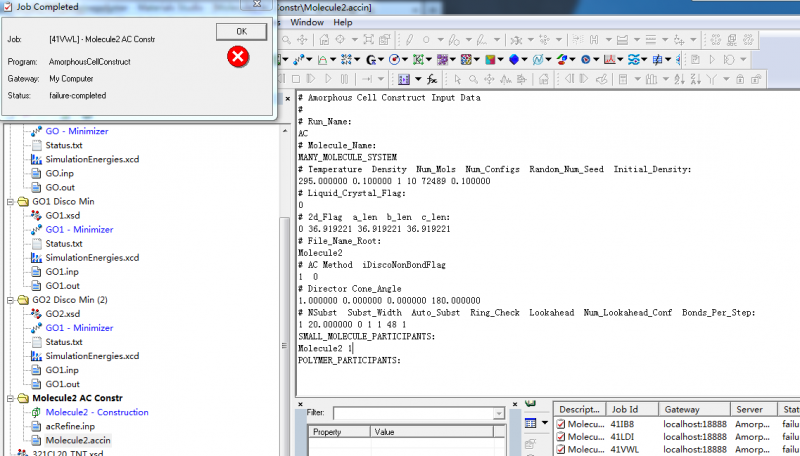Screen dimensions: 800x456
Task: Collapse the GO1 Disco Min folder
Action: tap(11, 202)
